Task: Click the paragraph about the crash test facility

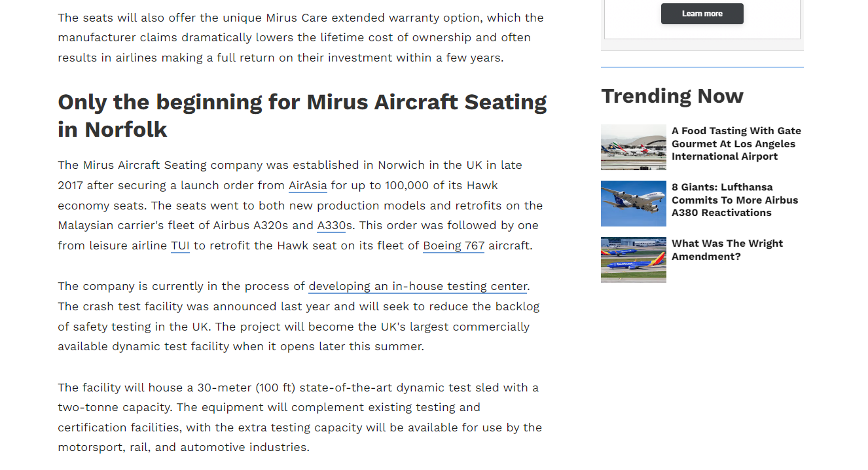Action: point(298,316)
